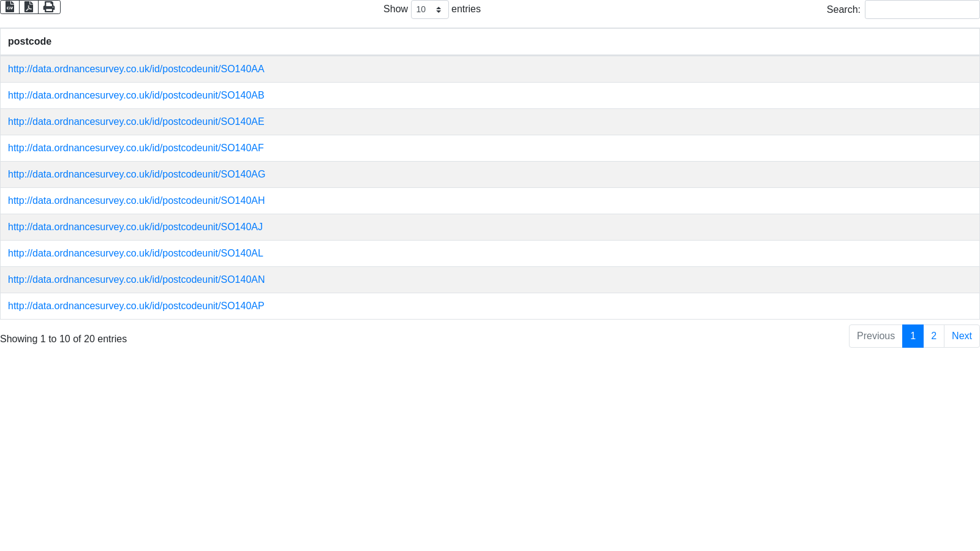Export the table as PDF
Screen dimensions: 980x551
[x=29, y=7]
